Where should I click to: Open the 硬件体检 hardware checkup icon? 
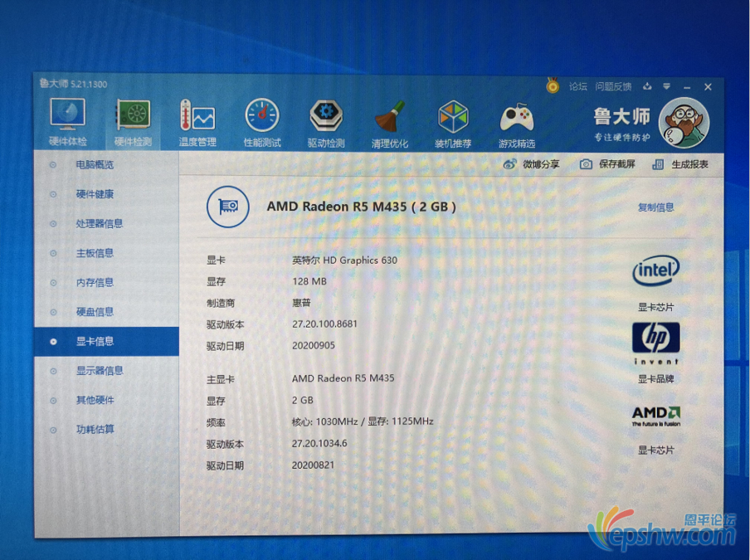67,123
